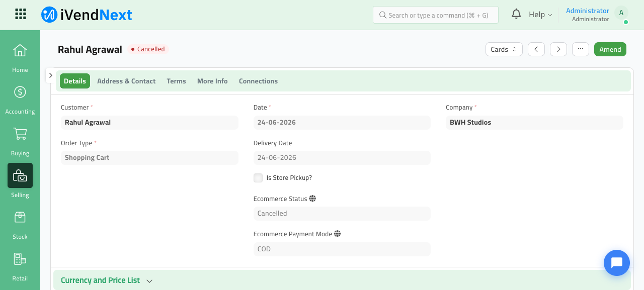
Task: Expand the Help menu dropdown
Action: [540, 15]
